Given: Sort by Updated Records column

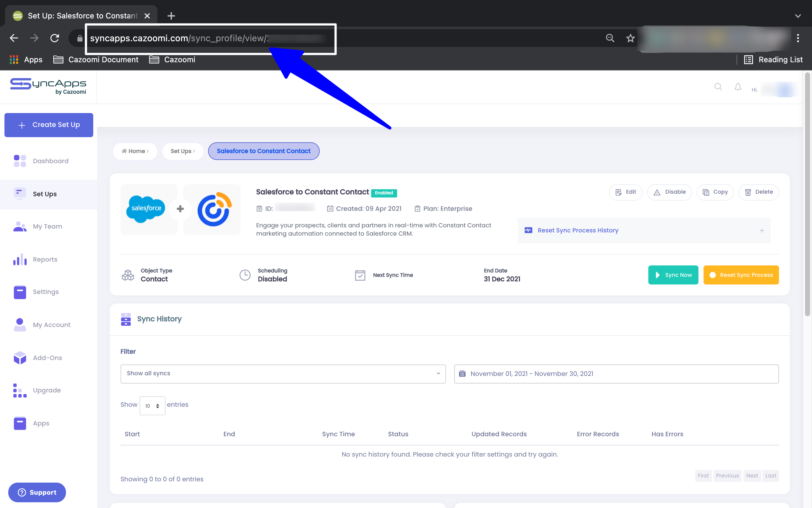Looking at the screenshot, I should click(x=499, y=434).
